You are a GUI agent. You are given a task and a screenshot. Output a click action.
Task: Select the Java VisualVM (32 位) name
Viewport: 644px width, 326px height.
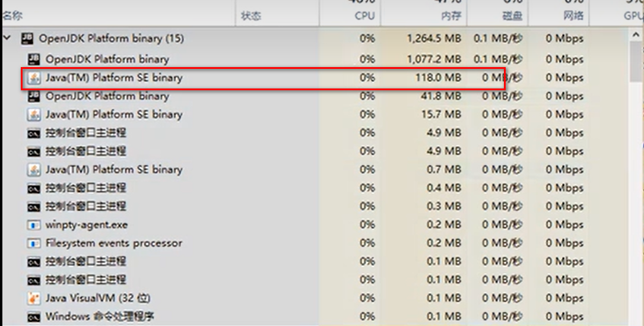coord(98,298)
